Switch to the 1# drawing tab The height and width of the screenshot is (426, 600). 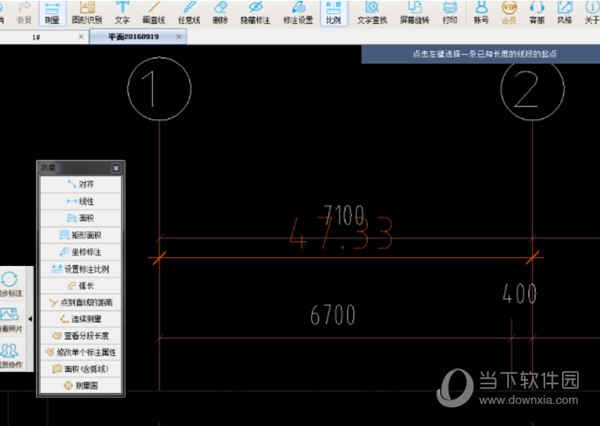[x=36, y=37]
